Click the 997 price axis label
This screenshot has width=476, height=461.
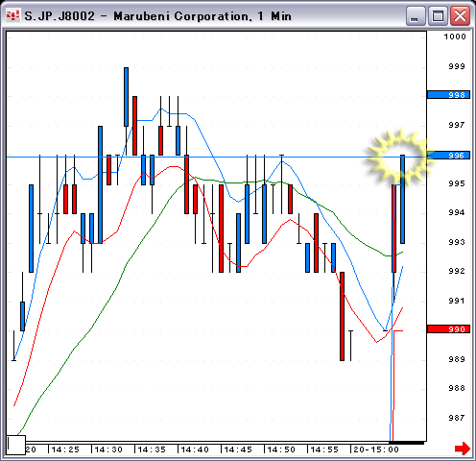coord(457,125)
